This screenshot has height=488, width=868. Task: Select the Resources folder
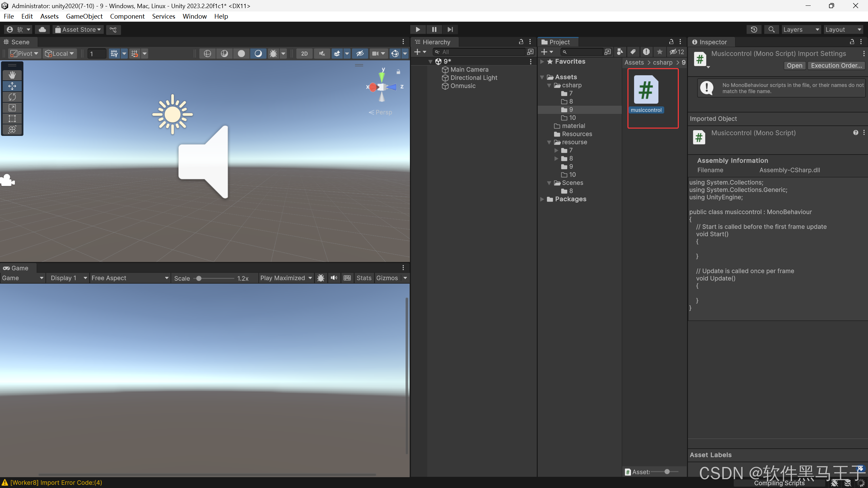tap(577, 134)
